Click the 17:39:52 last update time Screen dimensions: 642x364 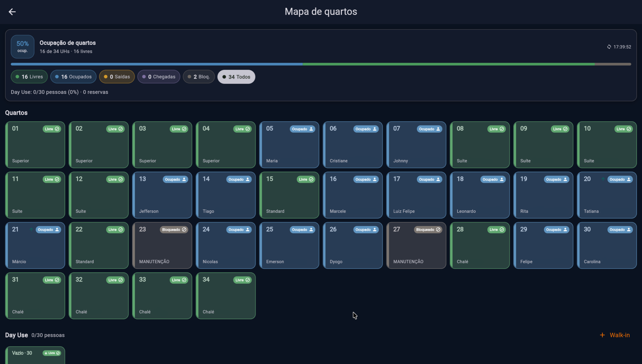click(622, 47)
